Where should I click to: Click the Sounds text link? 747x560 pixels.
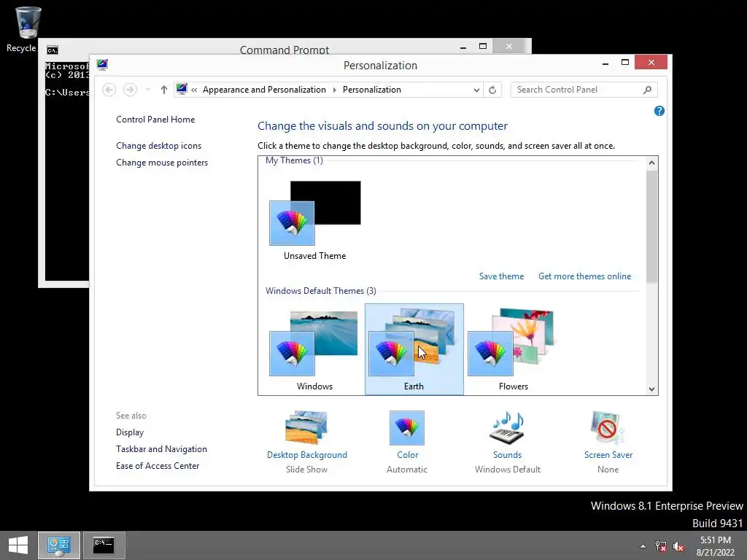click(508, 455)
